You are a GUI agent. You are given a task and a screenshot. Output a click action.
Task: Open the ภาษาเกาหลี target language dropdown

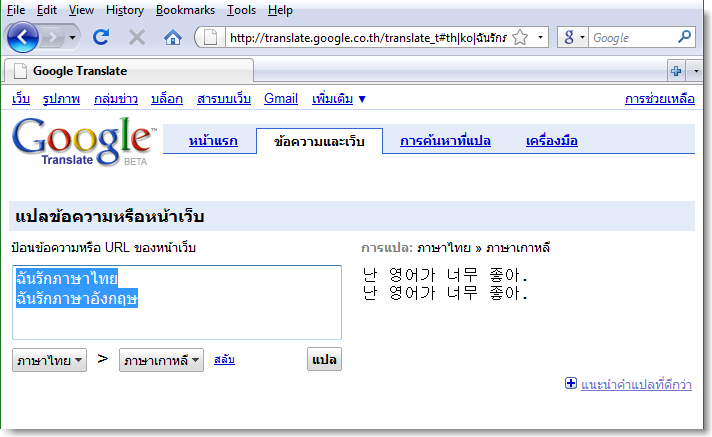(x=161, y=360)
